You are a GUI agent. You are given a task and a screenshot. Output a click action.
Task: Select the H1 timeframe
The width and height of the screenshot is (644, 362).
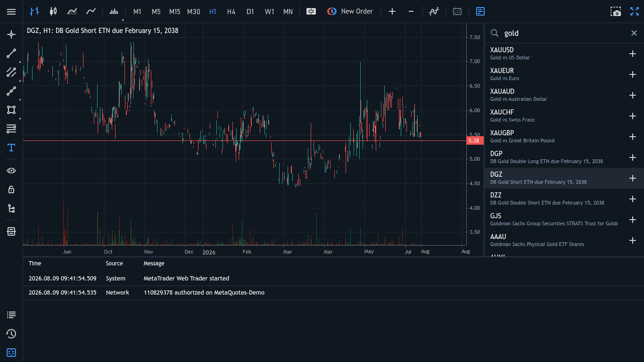pyautogui.click(x=213, y=11)
